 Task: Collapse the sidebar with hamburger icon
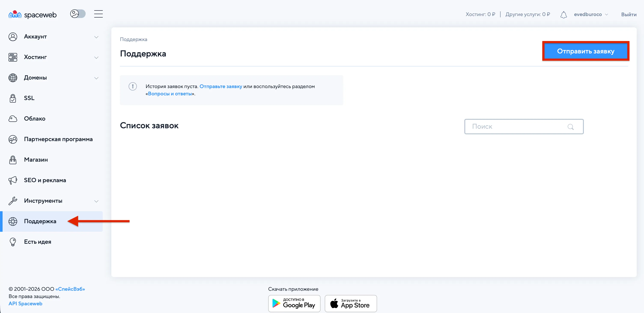(x=98, y=14)
